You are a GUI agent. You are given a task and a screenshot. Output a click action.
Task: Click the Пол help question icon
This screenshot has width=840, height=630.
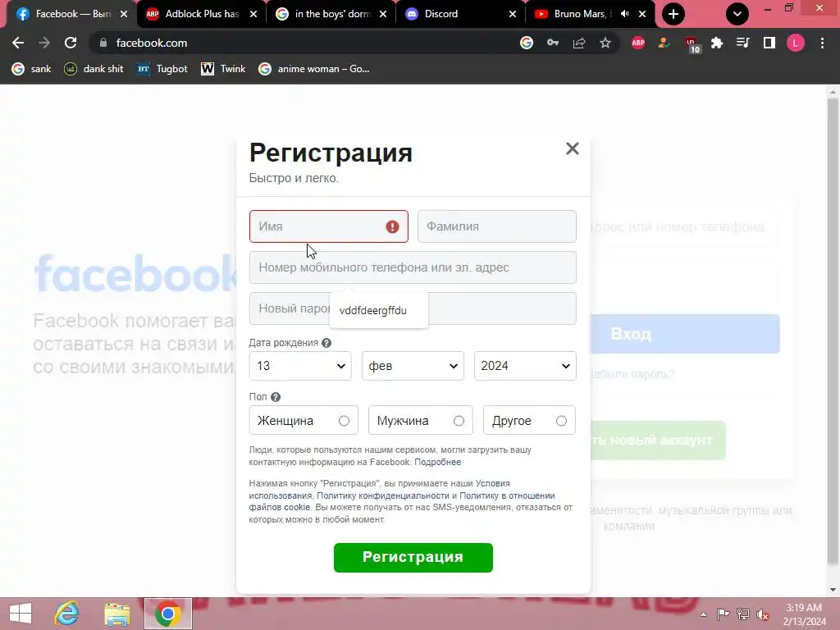pyautogui.click(x=276, y=397)
